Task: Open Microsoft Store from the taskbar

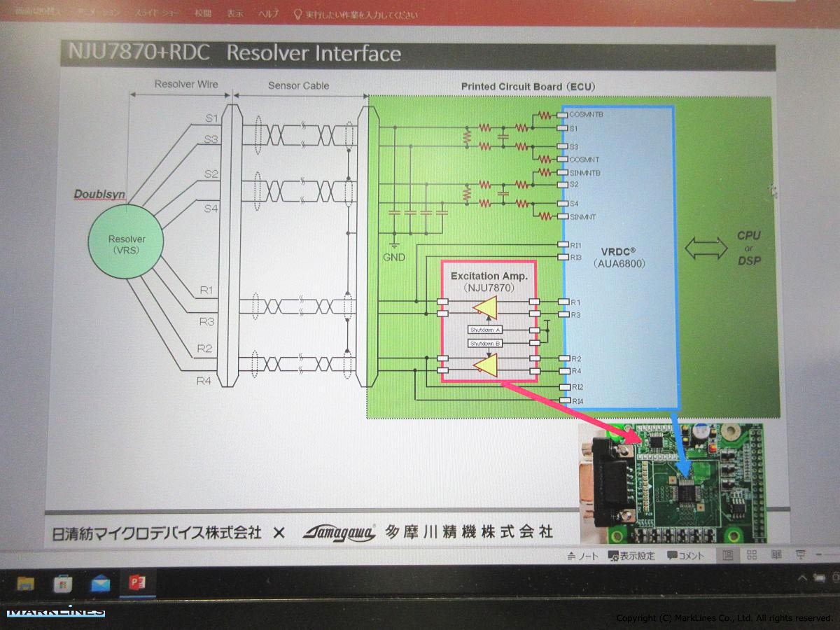Action: tap(62, 583)
